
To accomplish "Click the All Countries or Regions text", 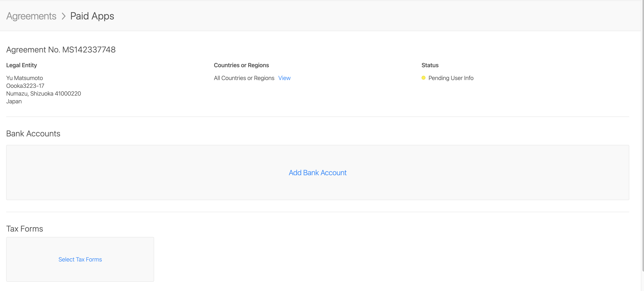I will 244,78.
